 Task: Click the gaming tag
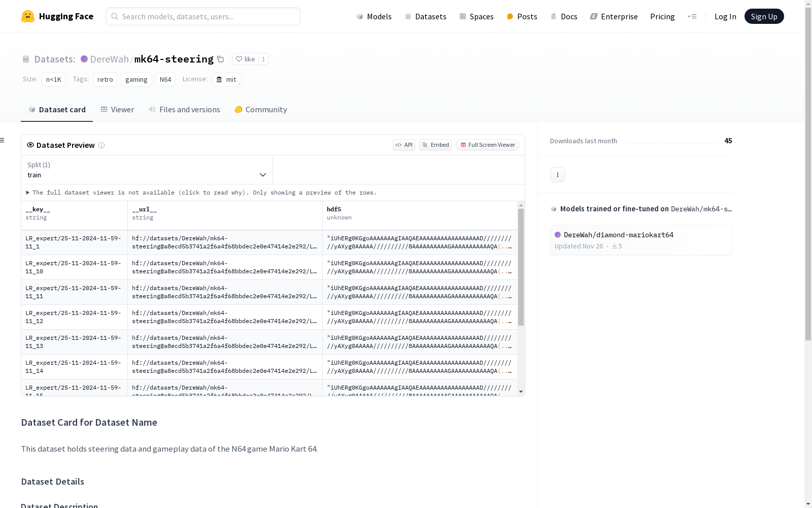pyautogui.click(x=137, y=79)
